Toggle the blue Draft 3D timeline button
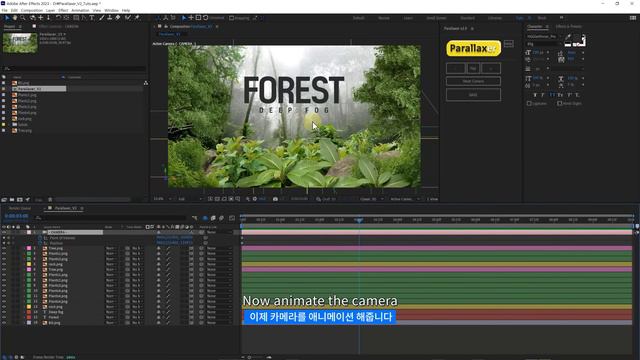 (205, 218)
